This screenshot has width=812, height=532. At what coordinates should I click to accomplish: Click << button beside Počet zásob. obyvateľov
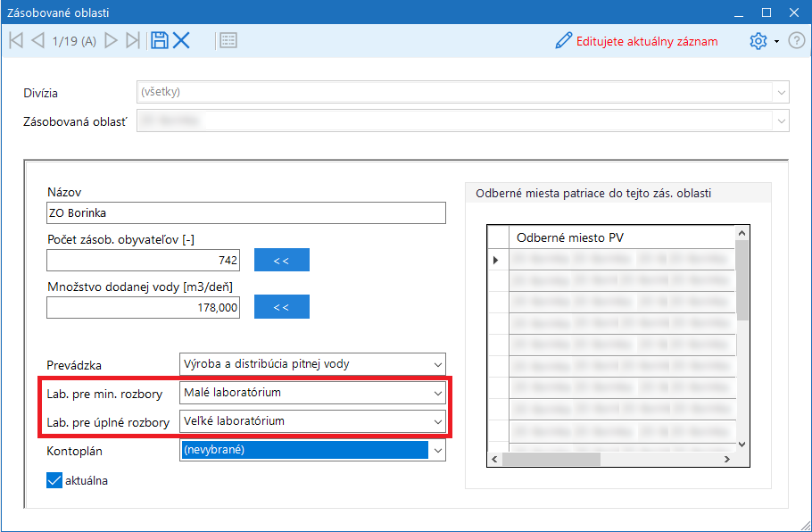coord(281,260)
